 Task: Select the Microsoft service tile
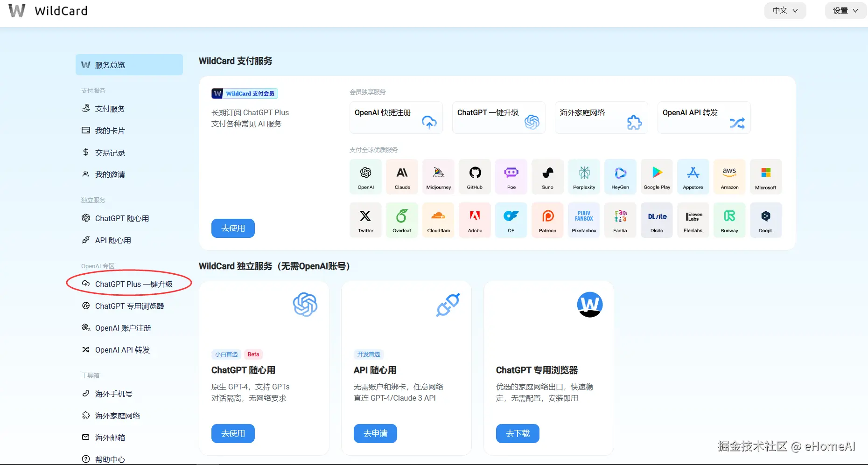pos(766,176)
